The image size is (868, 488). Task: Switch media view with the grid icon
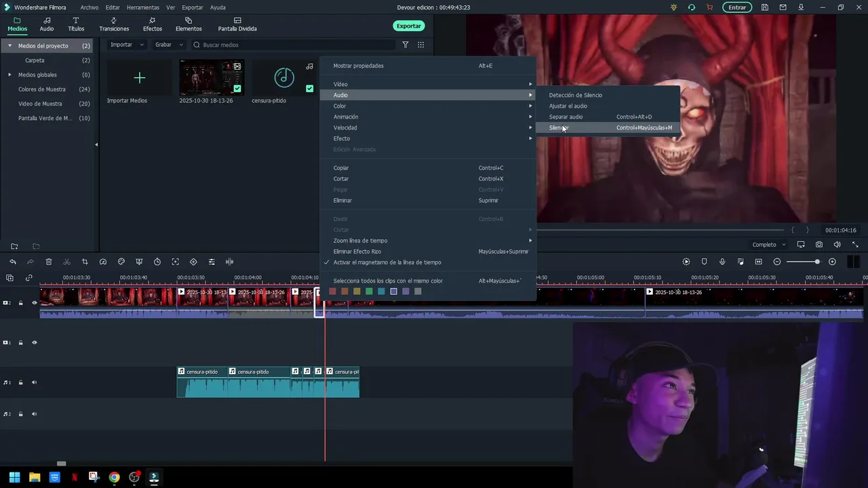point(421,45)
